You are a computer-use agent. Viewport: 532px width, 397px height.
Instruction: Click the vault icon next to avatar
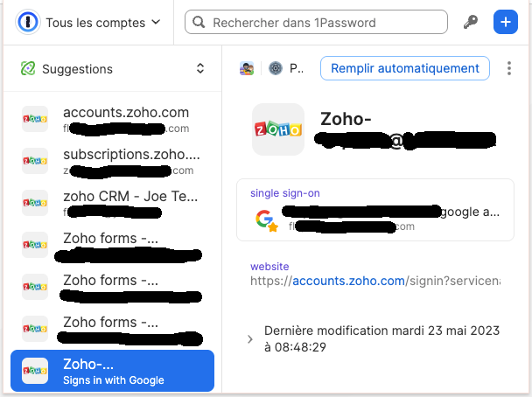275,68
